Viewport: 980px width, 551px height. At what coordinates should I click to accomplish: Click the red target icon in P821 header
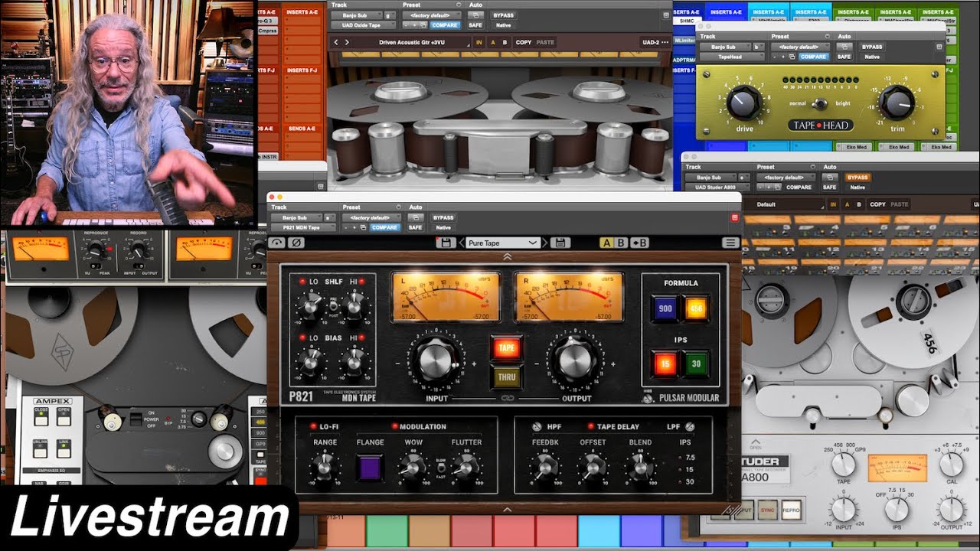(x=733, y=217)
